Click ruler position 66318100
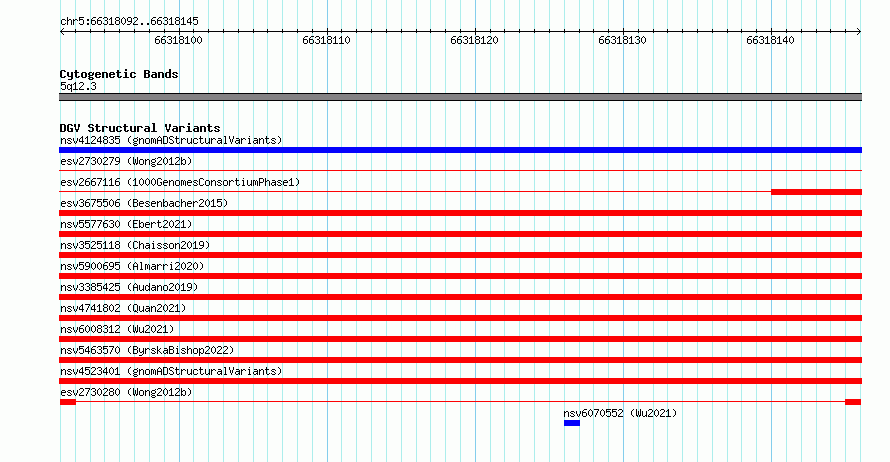This screenshot has height=462, width=890. [x=179, y=40]
